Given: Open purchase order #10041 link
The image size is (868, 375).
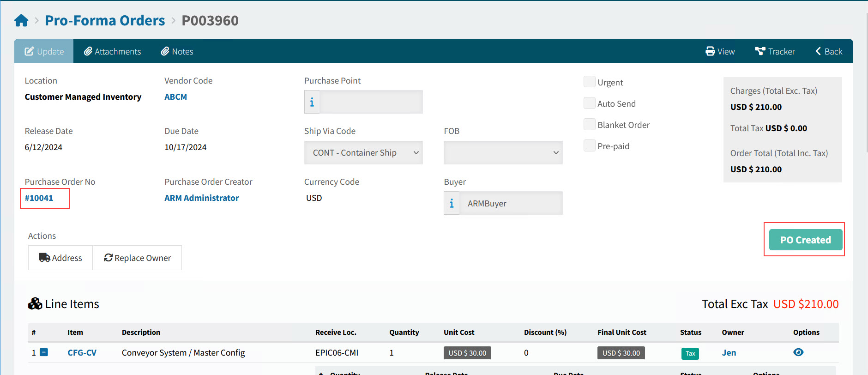Looking at the screenshot, I should click(39, 198).
